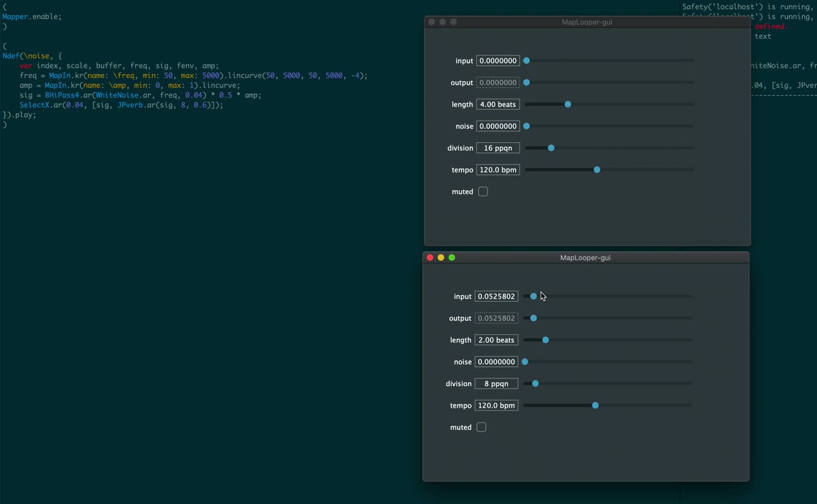Click the upper MapLooper-gui window title bar
Screen dimensions: 817x504
587,22
